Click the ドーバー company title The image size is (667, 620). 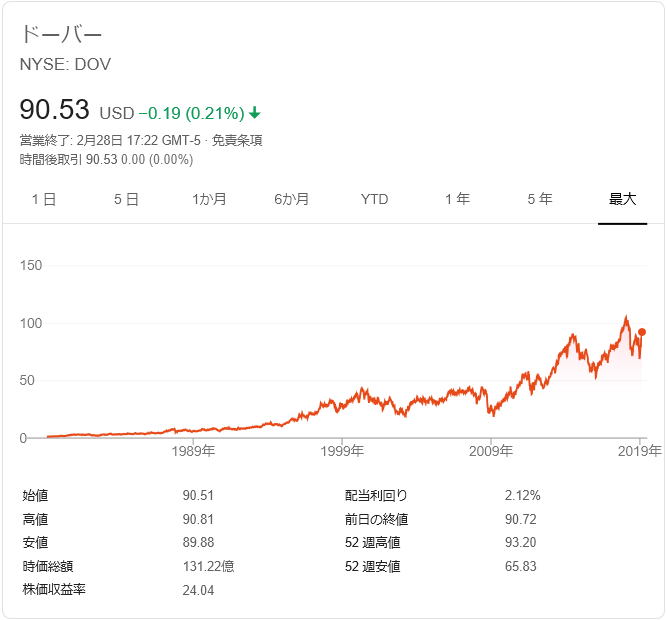[x=61, y=34]
